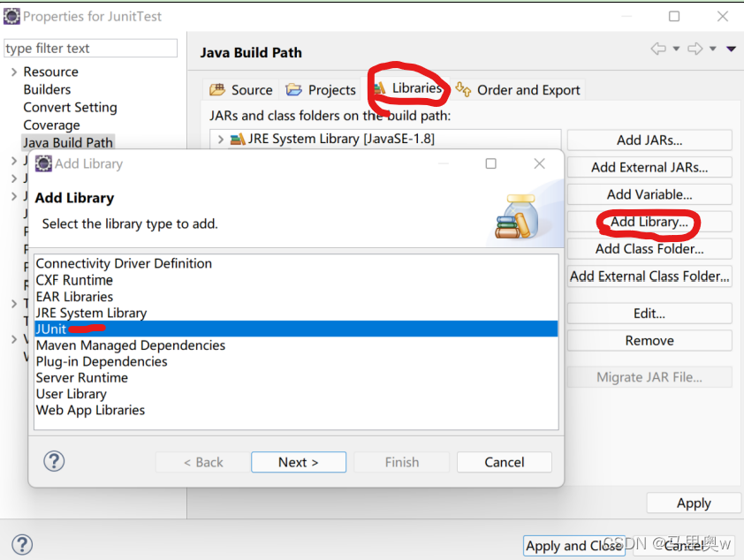Click Apply and Close button
Image resolution: width=744 pixels, height=560 pixels.
tap(575, 546)
